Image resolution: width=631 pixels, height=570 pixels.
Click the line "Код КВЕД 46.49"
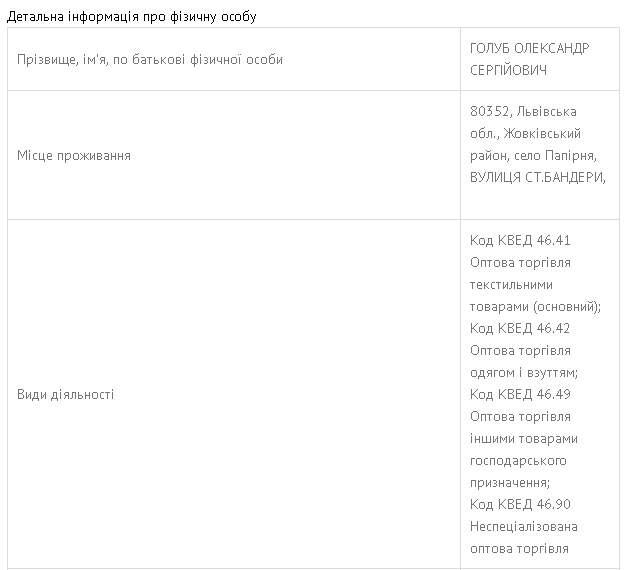[520, 395]
